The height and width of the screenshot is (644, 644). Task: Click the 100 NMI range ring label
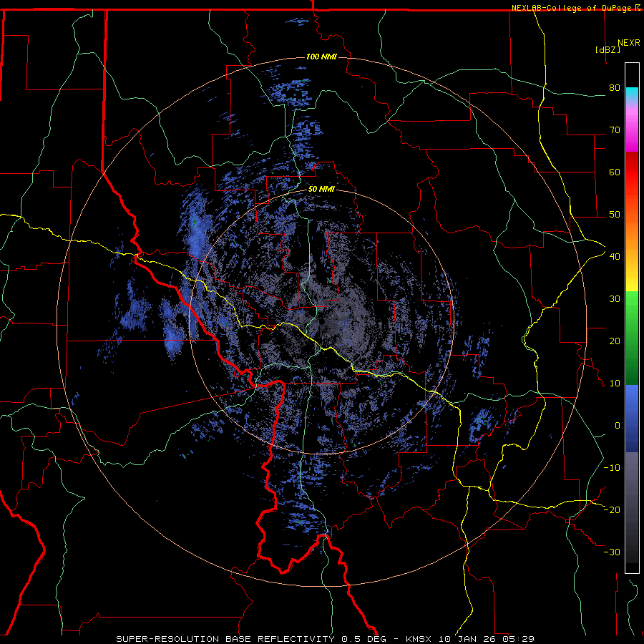click(321, 57)
